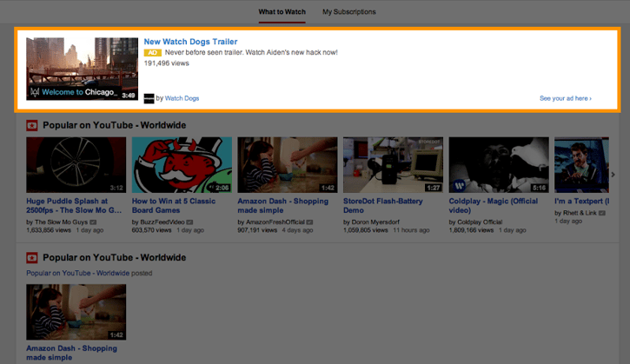Switch to My Subscriptions tab
Viewport: 630px width, 364px height.
point(348,12)
